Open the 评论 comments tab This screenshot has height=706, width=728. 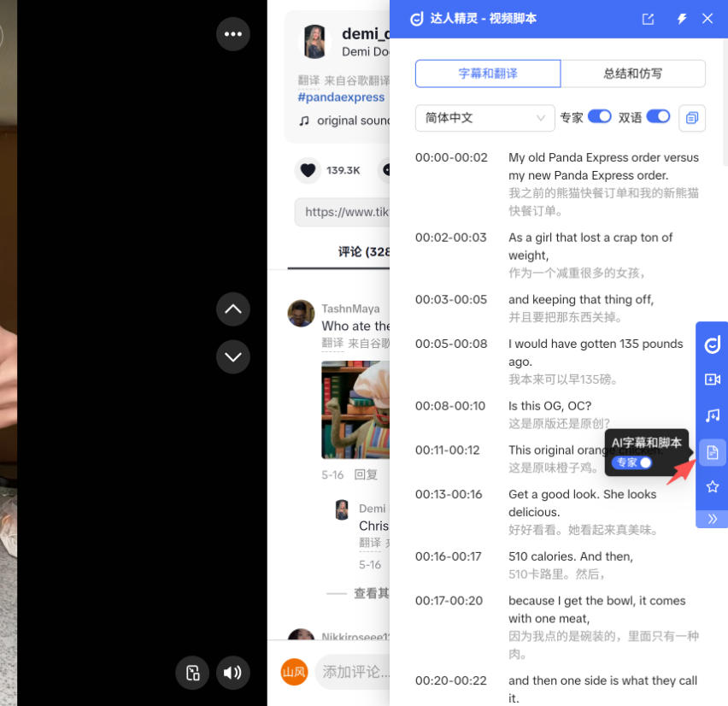pyautogui.click(x=363, y=252)
